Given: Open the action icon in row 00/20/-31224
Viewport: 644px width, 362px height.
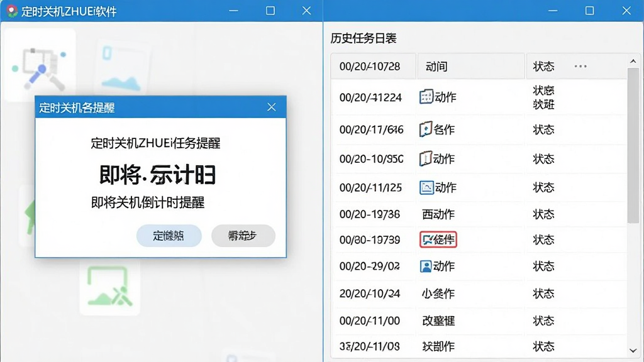Looking at the screenshot, I should [426, 97].
